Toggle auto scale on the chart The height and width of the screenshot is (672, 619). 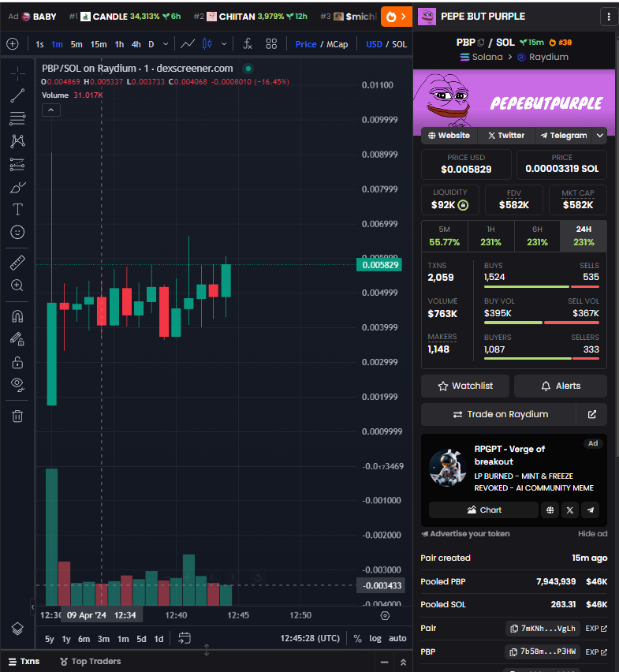point(397,639)
